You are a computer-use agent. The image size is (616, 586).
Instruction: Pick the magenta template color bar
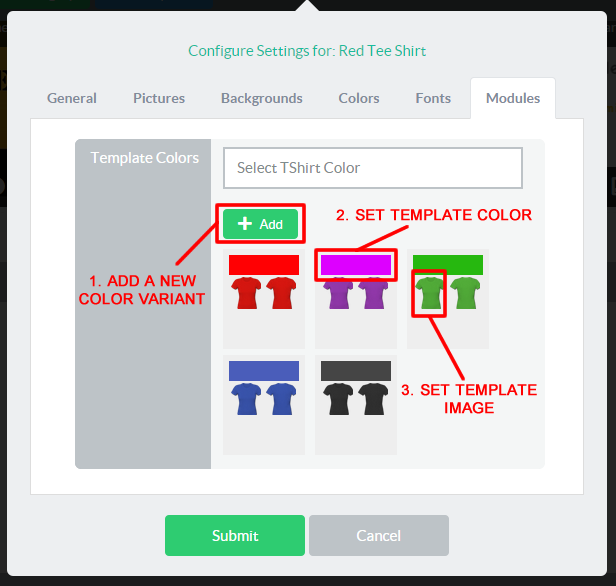(x=356, y=265)
